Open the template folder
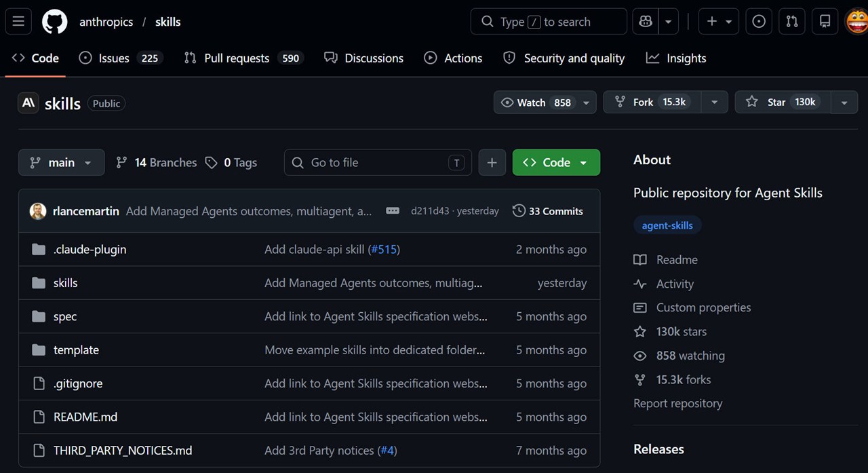 [76, 349]
